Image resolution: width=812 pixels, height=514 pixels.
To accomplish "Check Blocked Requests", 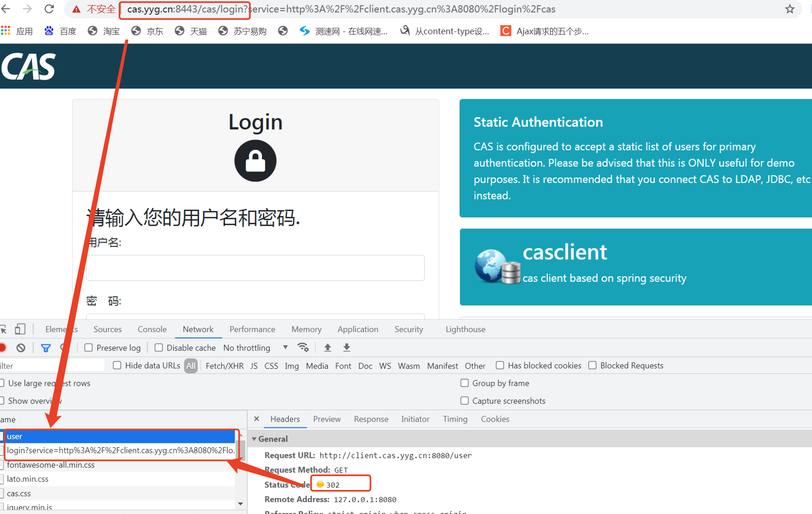I will [x=592, y=365].
